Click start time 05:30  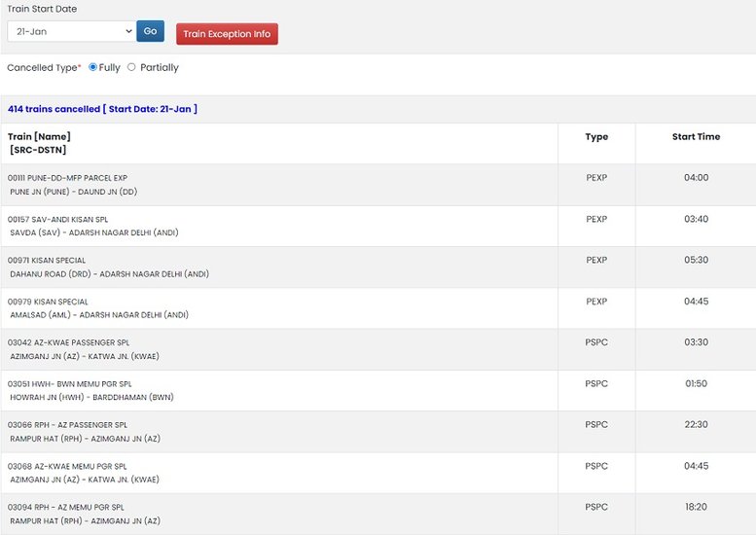point(697,261)
